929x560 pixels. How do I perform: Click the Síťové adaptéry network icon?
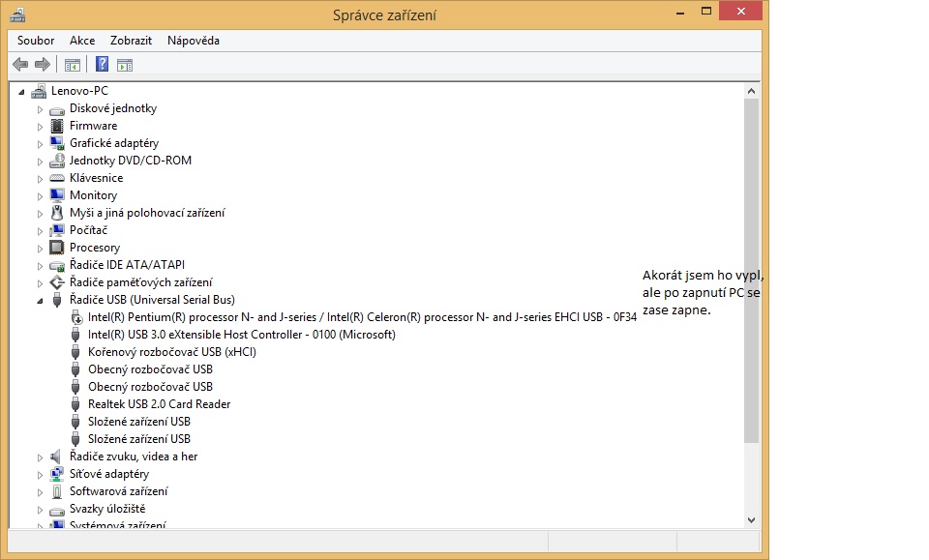tap(57, 474)
